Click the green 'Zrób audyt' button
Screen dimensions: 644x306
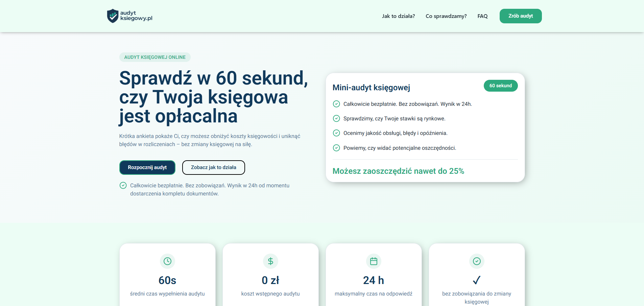point(521,16)
